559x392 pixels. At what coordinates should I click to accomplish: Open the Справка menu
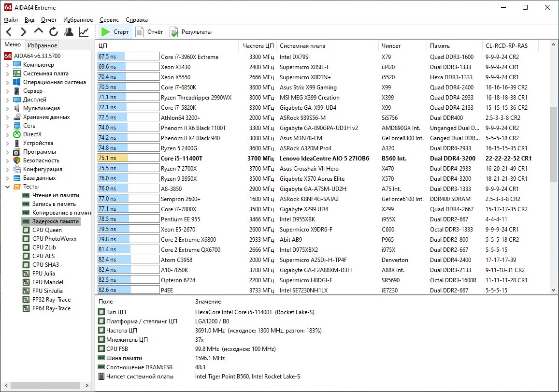click(x=137, y=20)
